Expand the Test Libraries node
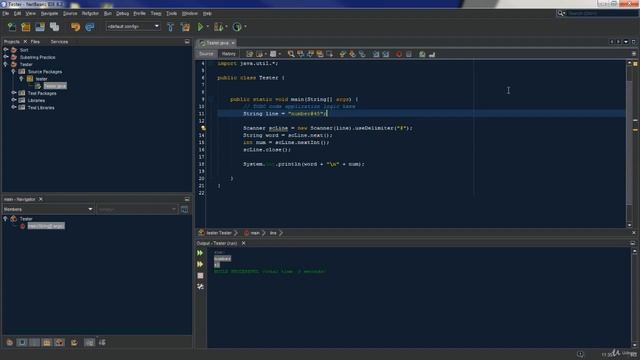640x360 pixels. [x=13, y=107]
